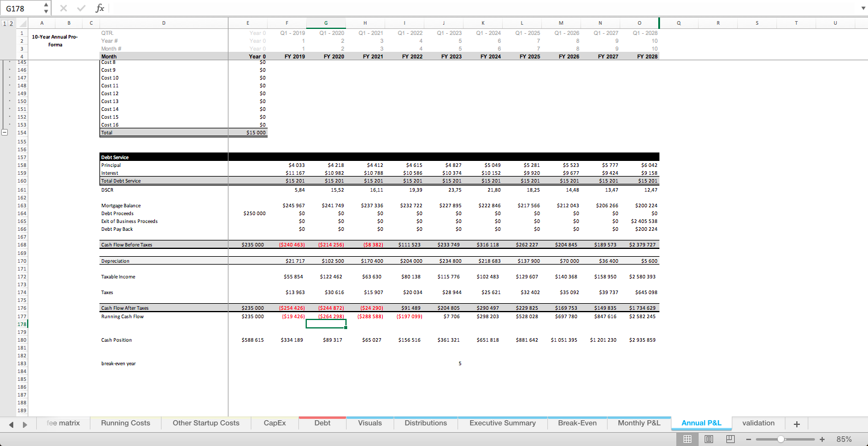Viewport: 868px width, 446px height.
Task: Open the Break-Even sheet tab
Action: 577,423
